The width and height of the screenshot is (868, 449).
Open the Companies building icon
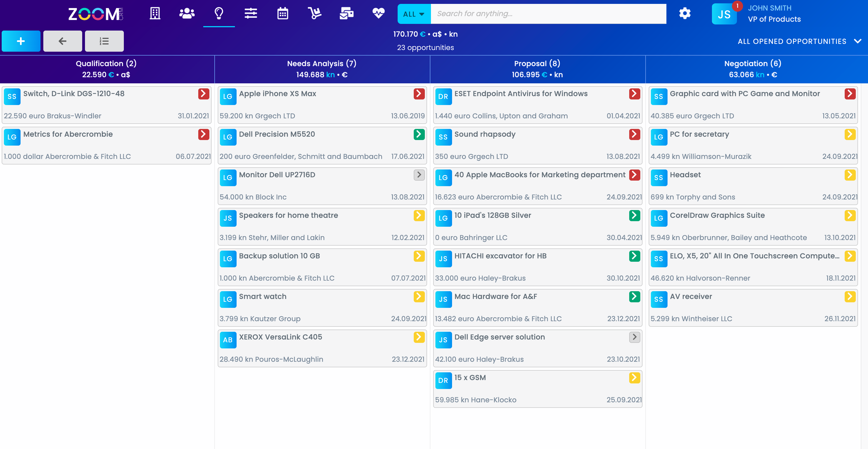[x=155, y=14]
